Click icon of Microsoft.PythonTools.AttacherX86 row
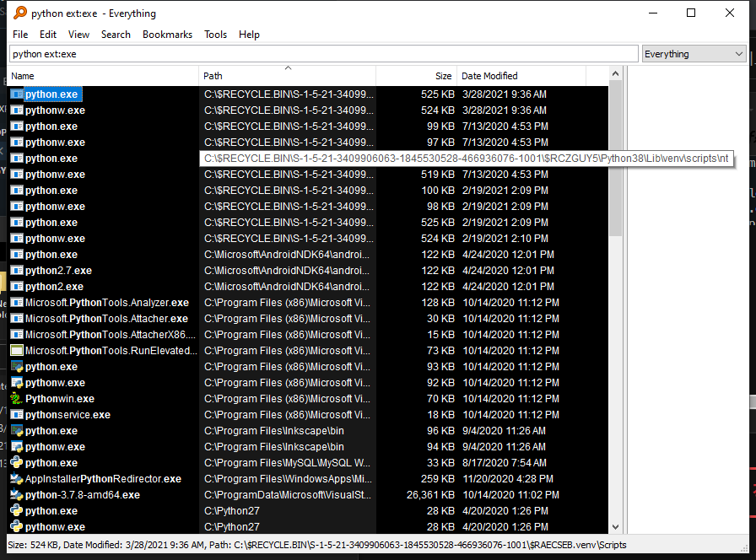 click(x=16, y=334)
